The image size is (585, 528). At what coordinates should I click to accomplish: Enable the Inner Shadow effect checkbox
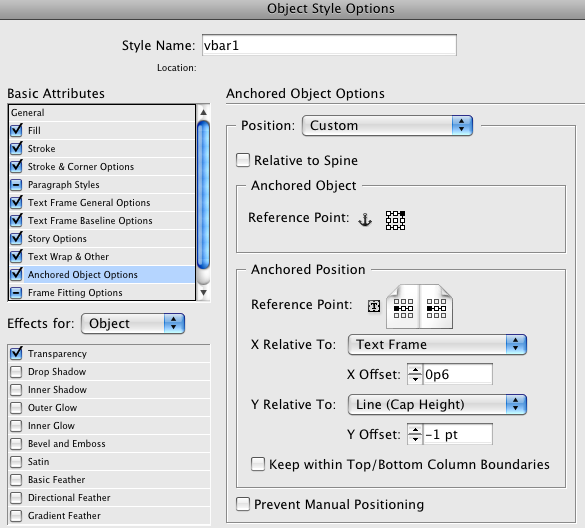pos(16,390)
